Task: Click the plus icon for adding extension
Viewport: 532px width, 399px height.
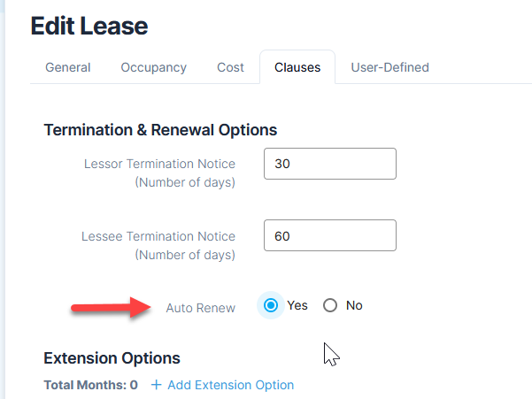Action: click(x=157, y=385)
